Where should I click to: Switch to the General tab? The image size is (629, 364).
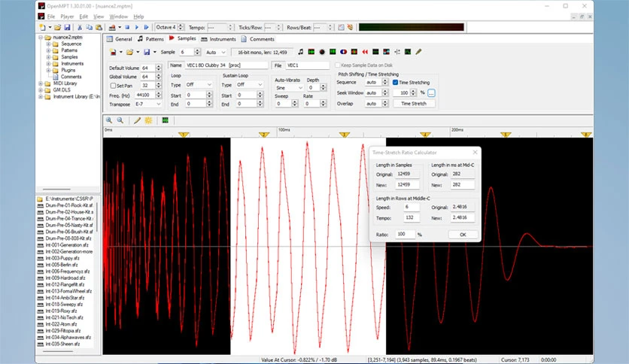pos(119,39)
